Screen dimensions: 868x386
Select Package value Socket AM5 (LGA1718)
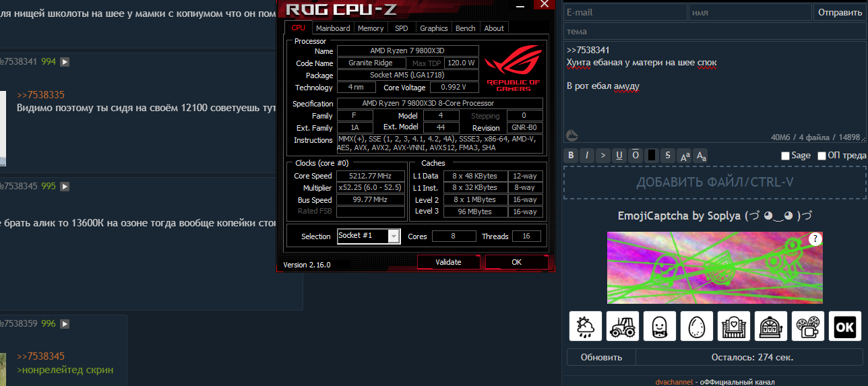(408, 75)
